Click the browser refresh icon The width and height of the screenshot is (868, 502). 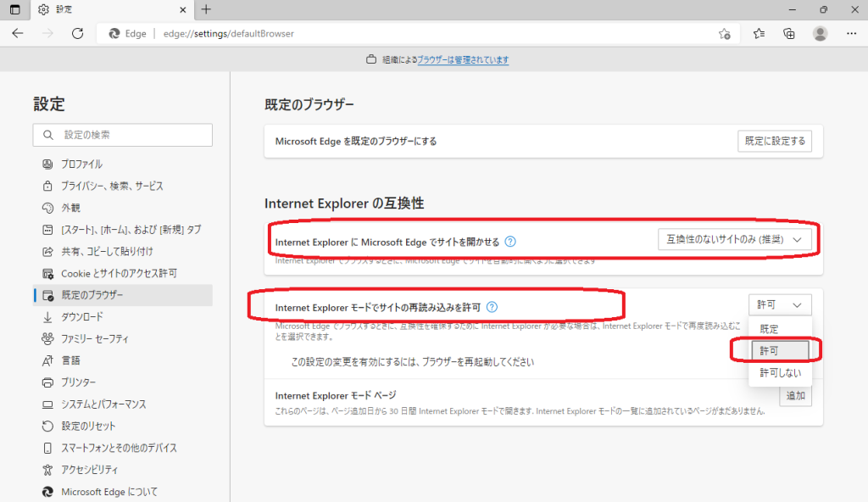[77, 34]
